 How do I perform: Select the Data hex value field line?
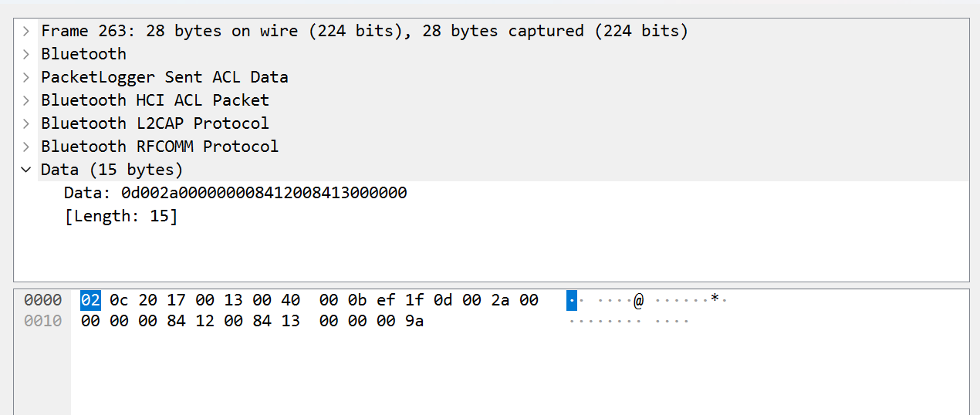coord(235,193)
